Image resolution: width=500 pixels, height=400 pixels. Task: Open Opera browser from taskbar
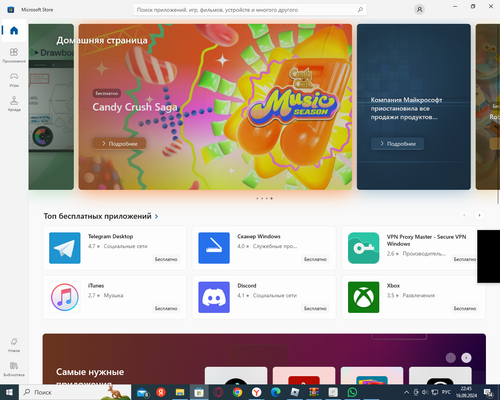click(218, 392)
